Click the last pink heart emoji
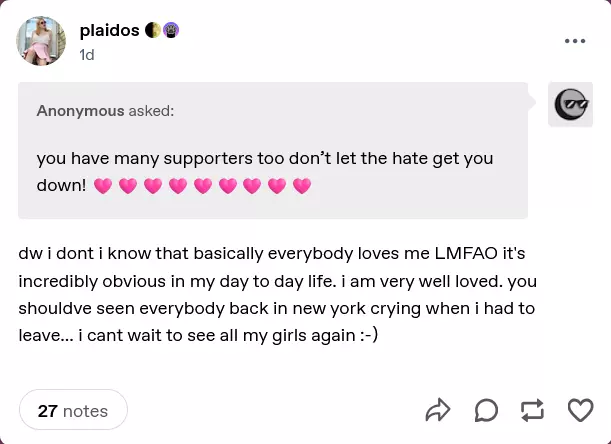The image size is (611, 444). [x=302, y=186]
